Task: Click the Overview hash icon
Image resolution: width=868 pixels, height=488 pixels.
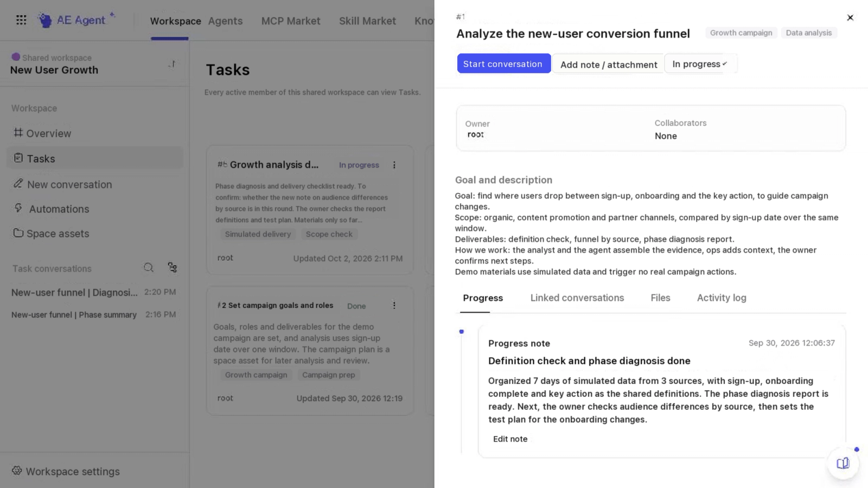Action: [18, 132]
